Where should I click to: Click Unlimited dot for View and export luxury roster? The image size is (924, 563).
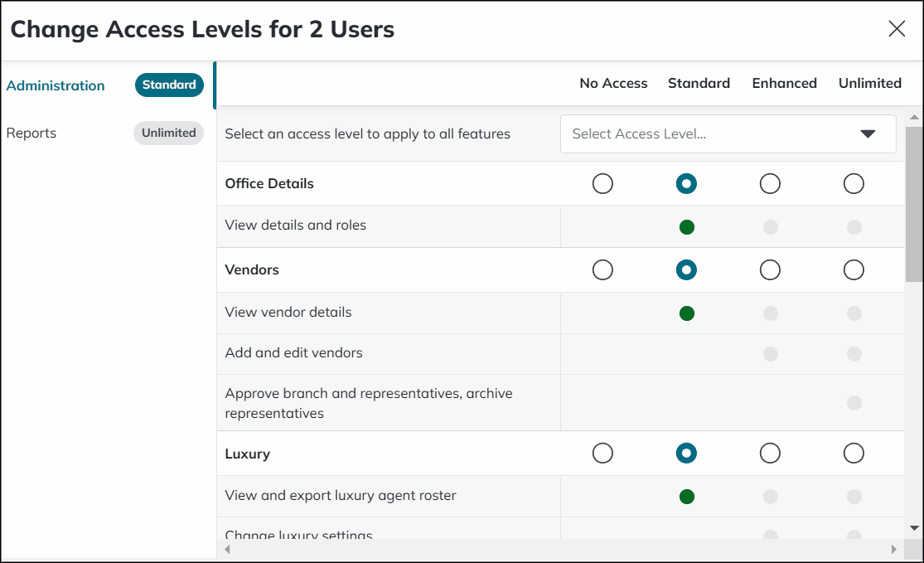coord(854,497)
